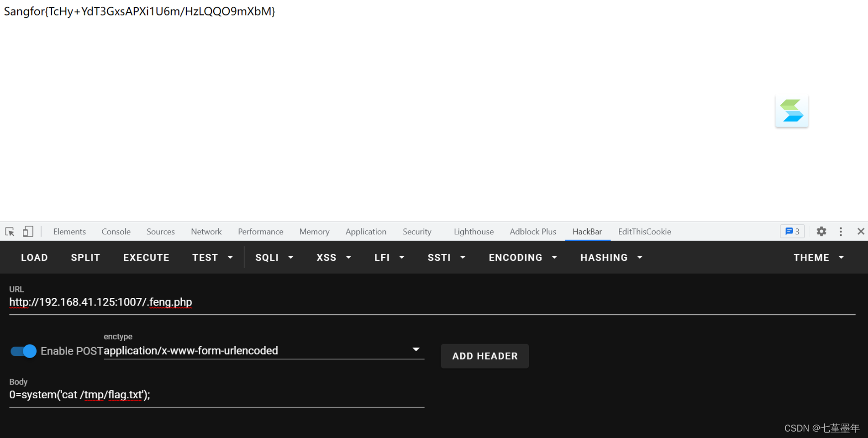The image size is (868, 438).
Task: Open the Security tab
Action: point(417,231)
